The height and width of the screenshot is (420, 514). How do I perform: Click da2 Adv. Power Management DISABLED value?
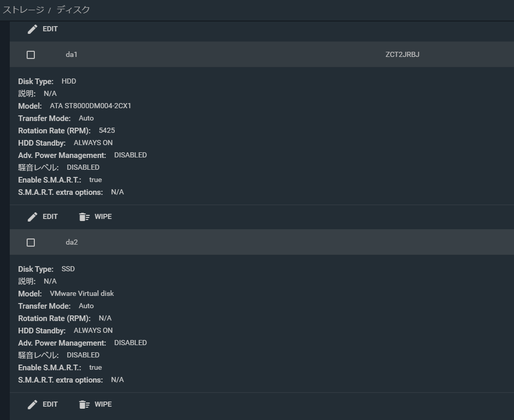pos(131,343)
